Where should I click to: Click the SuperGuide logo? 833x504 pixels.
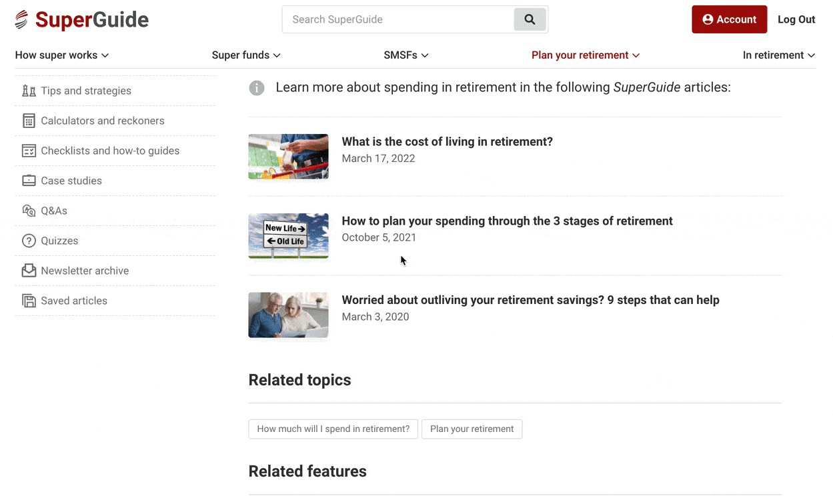tap(81, 20)
